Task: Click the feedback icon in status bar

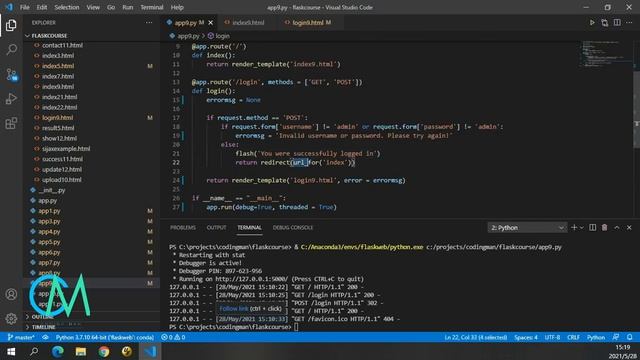Action: pos(616,337)
